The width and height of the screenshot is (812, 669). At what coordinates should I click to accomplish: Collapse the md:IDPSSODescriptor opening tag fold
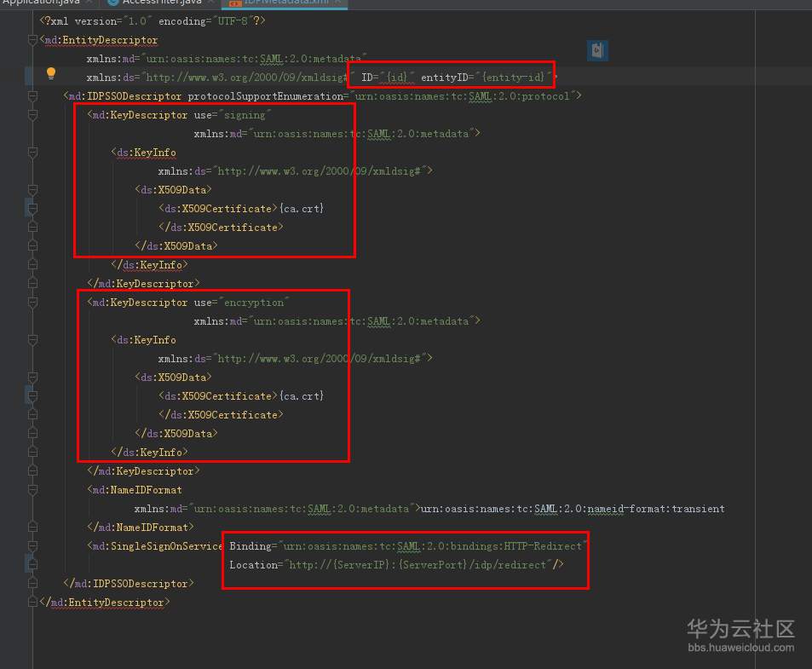coord(32,95)
